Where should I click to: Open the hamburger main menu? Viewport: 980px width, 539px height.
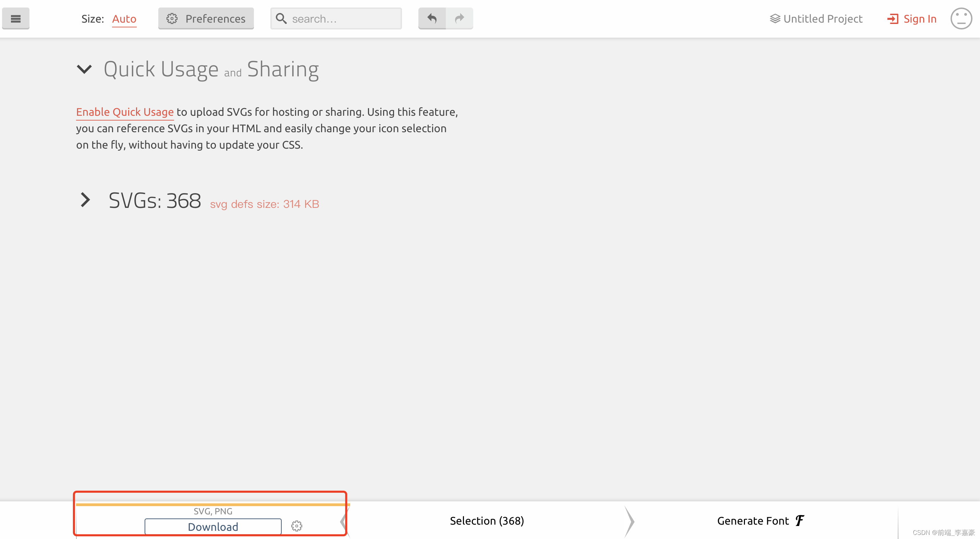16,18
